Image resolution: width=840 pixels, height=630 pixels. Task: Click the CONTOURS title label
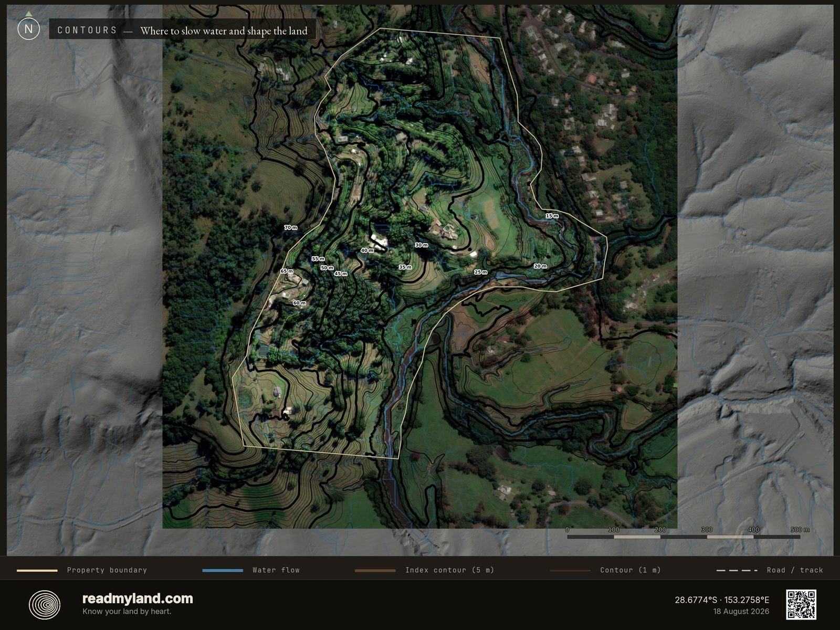coord(87,30)
